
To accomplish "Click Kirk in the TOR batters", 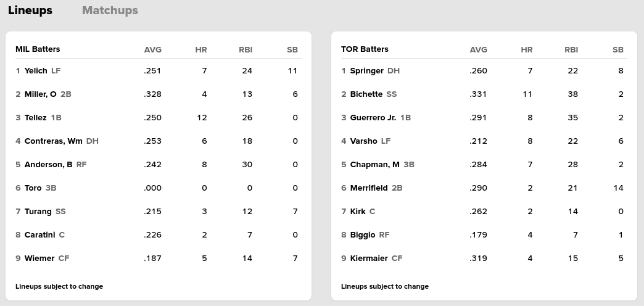I will 358,212.
